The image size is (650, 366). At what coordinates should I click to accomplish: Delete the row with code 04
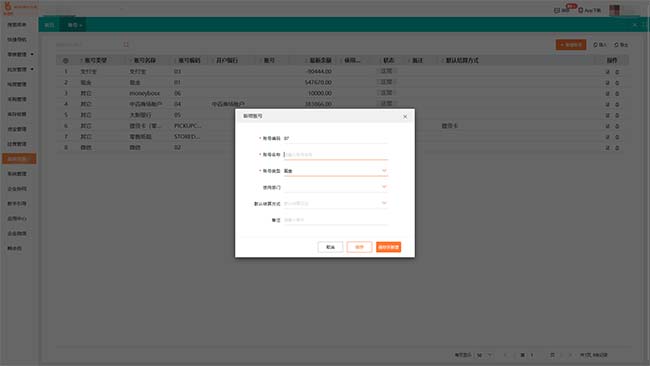[617, 104]
